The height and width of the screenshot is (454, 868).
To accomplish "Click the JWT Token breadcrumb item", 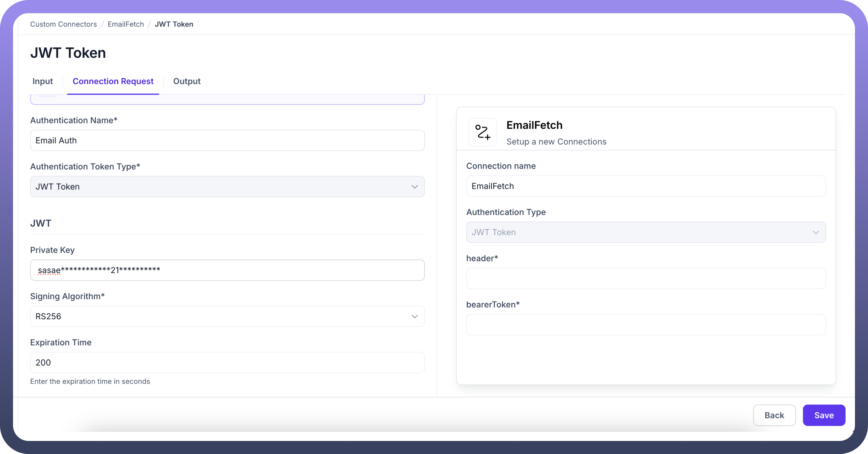I will click(x=174, y=24).
